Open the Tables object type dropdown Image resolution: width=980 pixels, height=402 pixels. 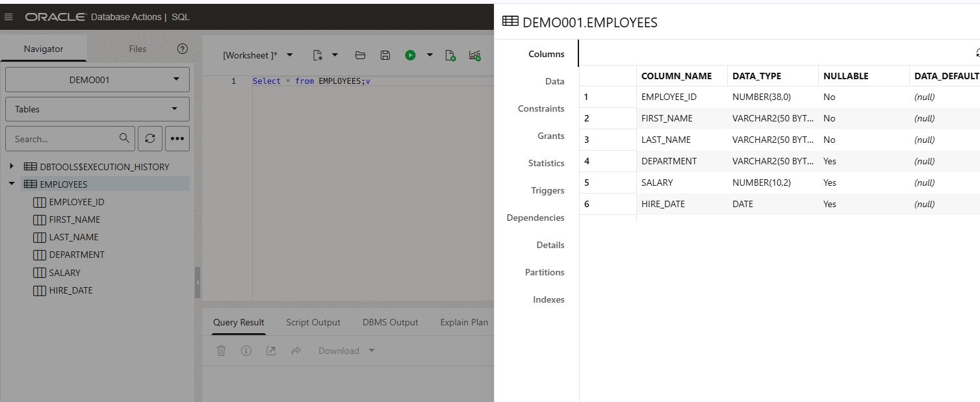(x=97, y=109)
